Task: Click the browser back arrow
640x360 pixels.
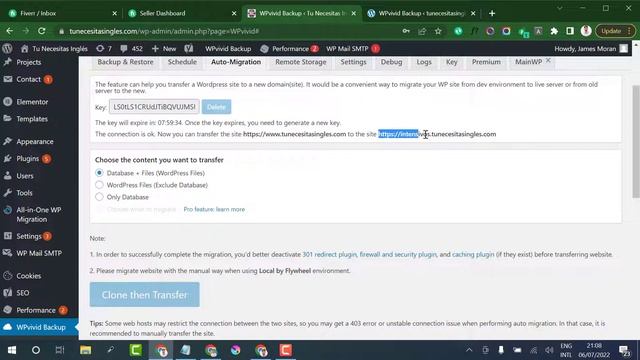Action: click(9, 31)
